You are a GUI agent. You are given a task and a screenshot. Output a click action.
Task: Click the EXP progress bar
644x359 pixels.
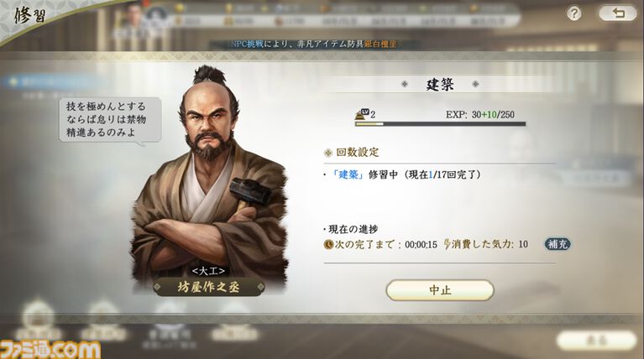(x=440, y=123)
